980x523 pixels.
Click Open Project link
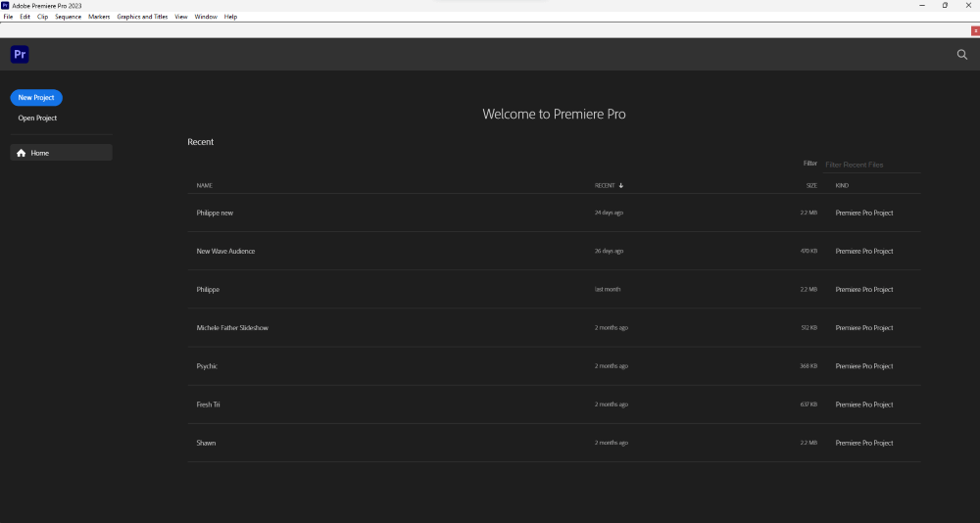click(37, 119)
